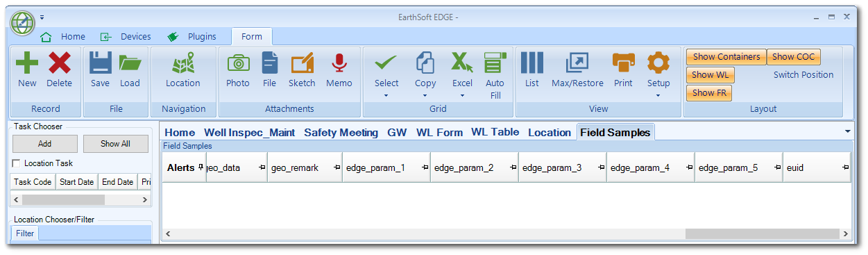
Task: Open the form tabs overflow dropdown arrow
Action: point(848,131)
